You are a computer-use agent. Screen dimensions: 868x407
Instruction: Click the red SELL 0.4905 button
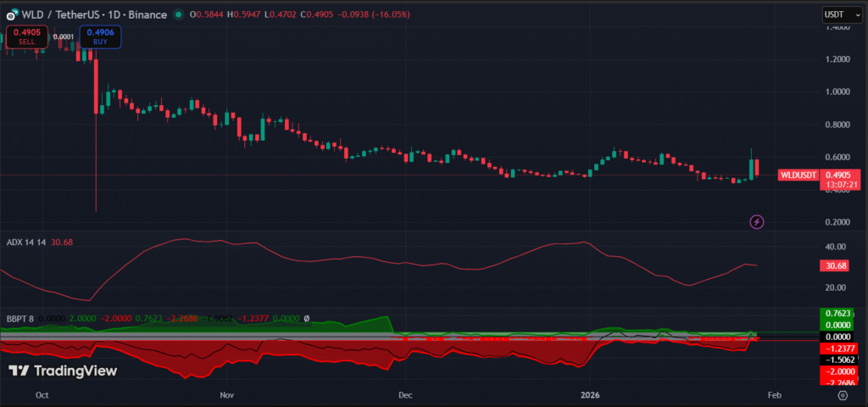pos(26,37)
